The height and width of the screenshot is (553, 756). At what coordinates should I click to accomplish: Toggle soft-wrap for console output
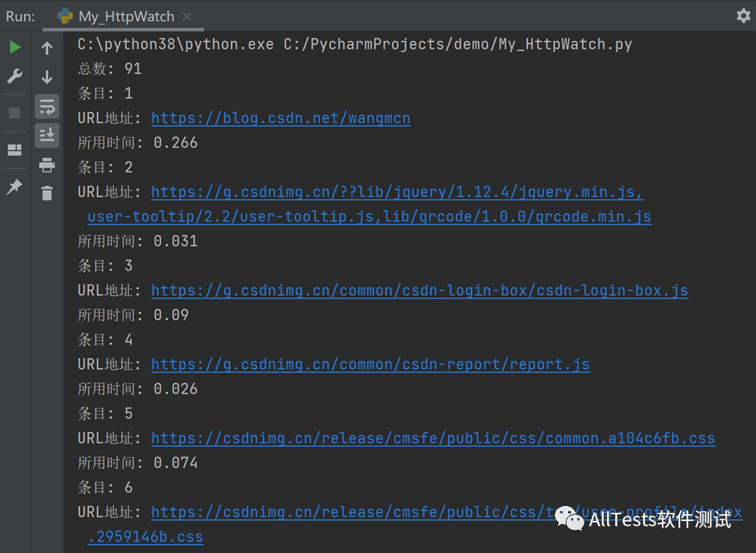[47, 107]
